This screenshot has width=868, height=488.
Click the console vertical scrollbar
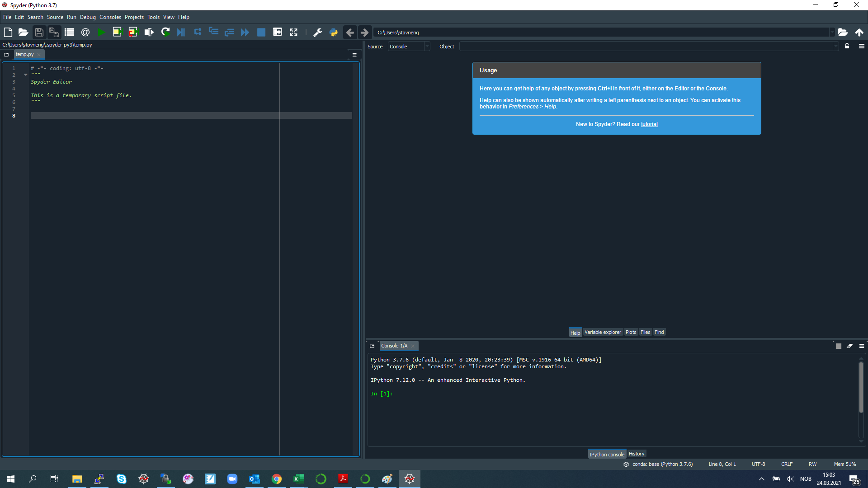[x=861, y=387]
